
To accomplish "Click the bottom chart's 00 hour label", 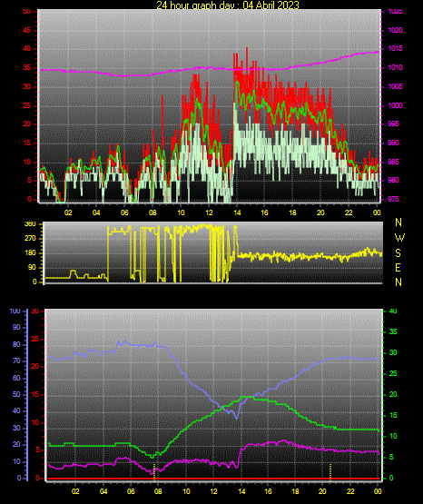I will 378,491.
